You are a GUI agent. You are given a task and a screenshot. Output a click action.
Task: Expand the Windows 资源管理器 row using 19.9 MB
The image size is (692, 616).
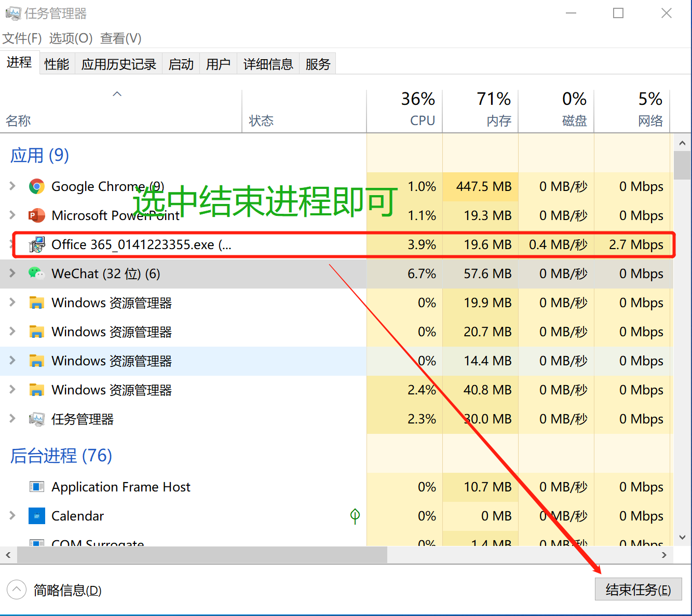click(x=12, y=302)
